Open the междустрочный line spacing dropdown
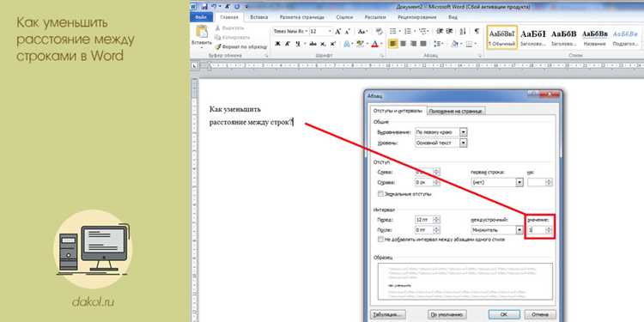Viewport: 644px width, 322px height. tap(519, 230)
